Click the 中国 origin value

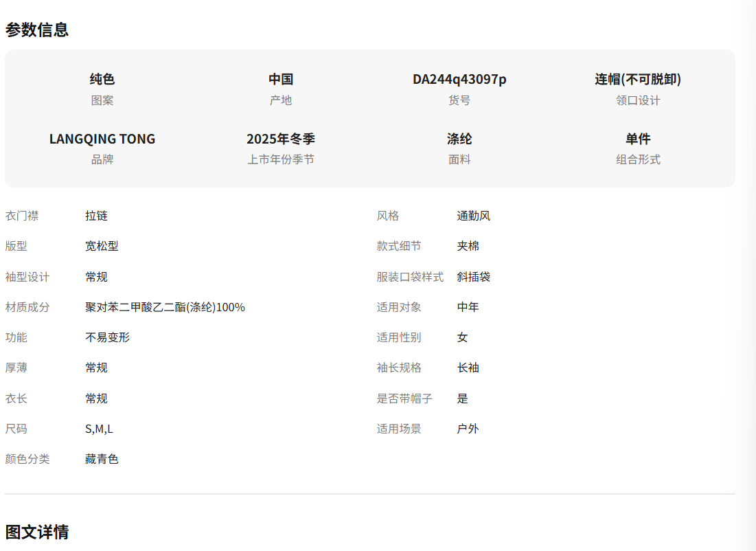281,79
